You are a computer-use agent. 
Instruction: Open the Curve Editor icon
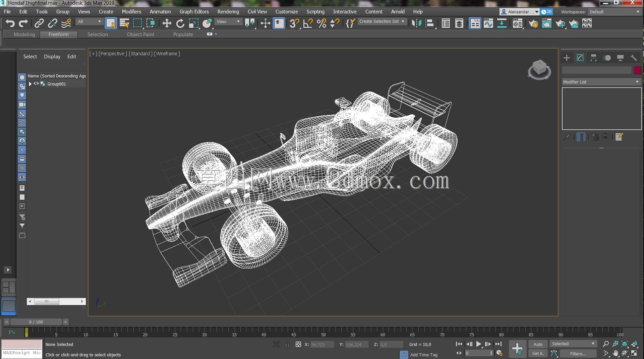[488, 23]
